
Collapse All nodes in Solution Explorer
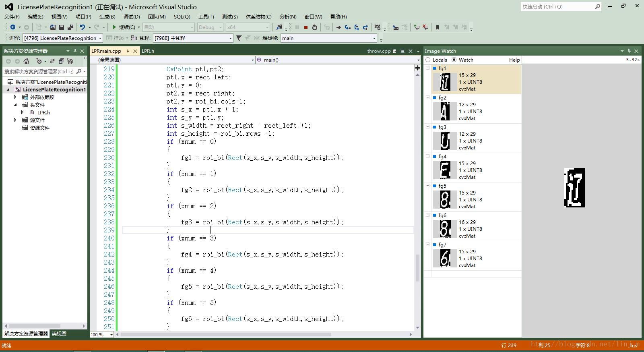pyautogui.click(x=61, y=61)
